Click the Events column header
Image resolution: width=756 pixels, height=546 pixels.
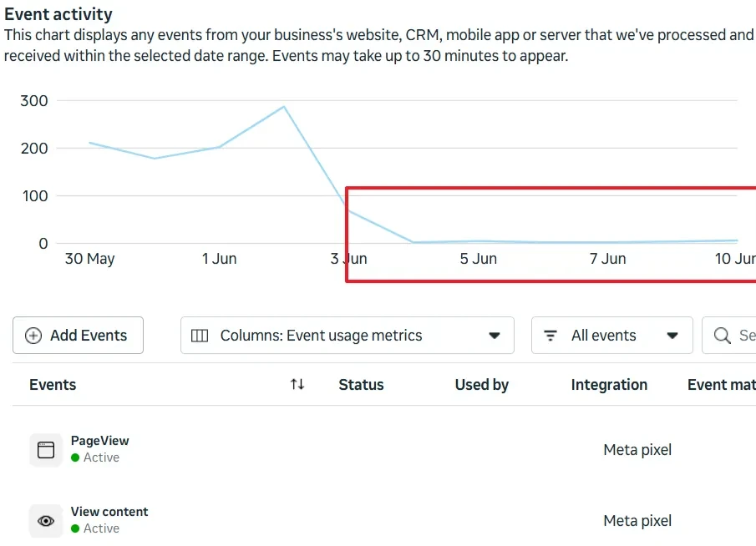[53, 385]
